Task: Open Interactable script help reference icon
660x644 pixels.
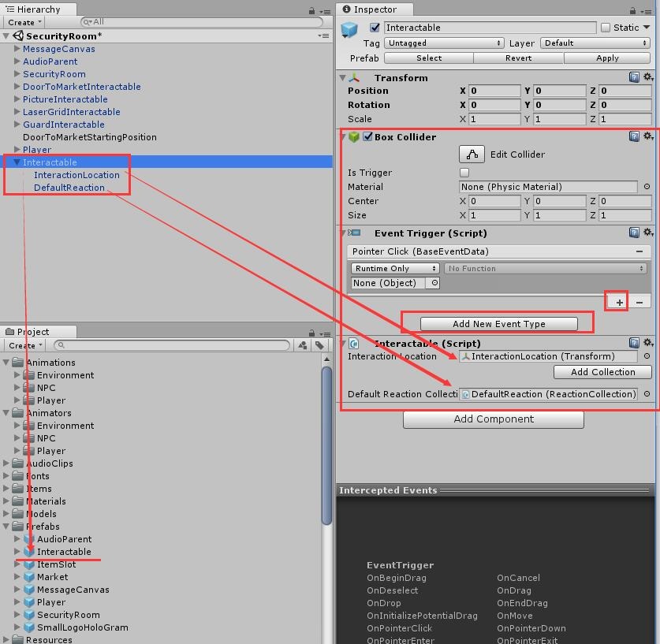Action: click(634, 343)
